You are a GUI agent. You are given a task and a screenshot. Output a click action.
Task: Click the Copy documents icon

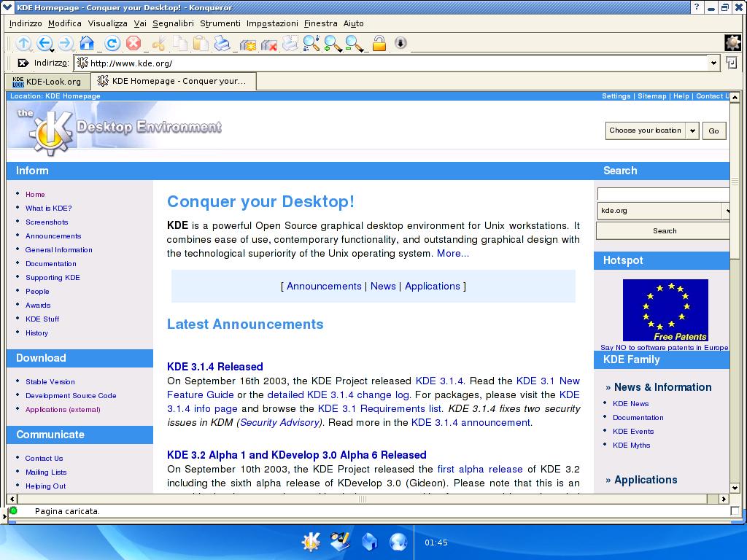180,43
